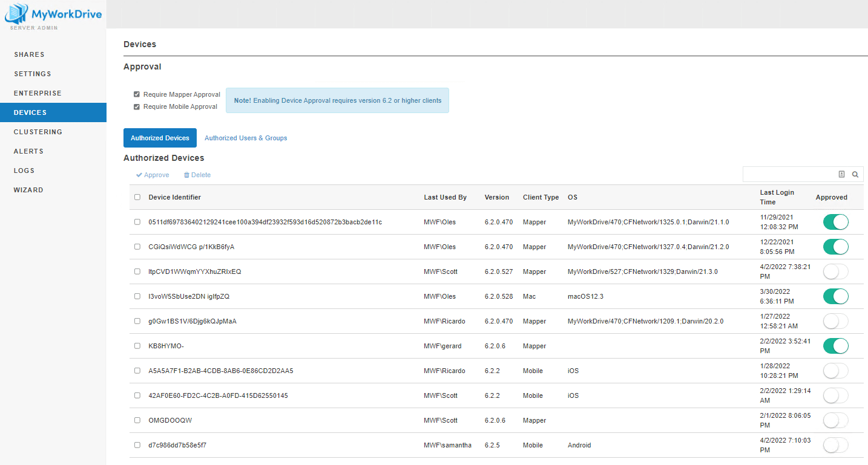Image resolution: width=868 pixels, height=465 pixels.
Task: Click the Approve checkmark button
Action: click(153, 175)
